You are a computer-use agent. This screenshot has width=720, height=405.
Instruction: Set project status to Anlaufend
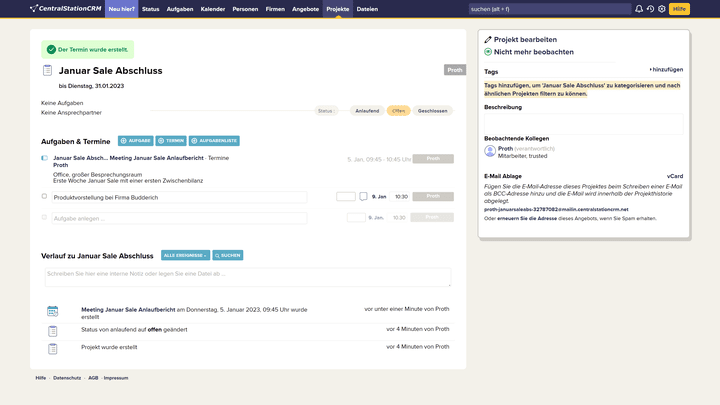point(367,111)
